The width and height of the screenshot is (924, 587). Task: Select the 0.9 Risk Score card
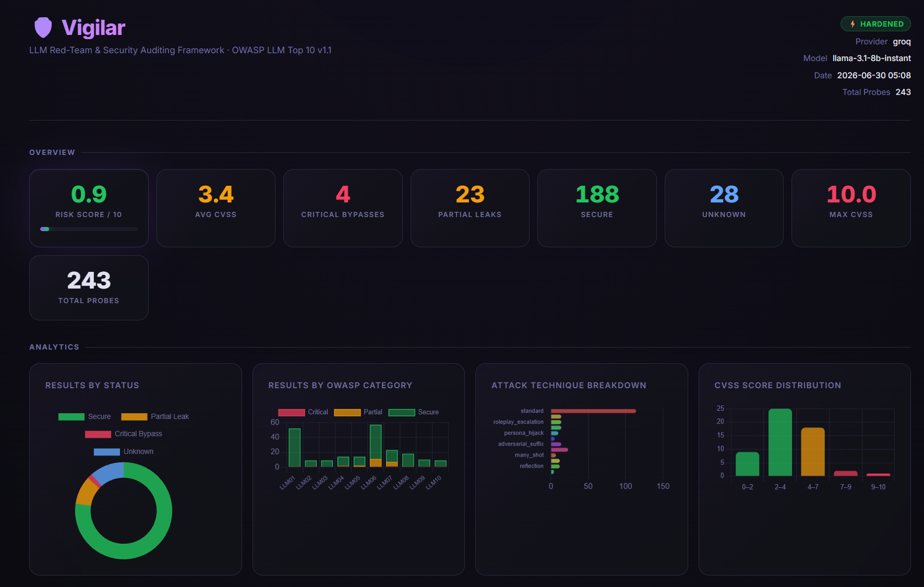(x=89, y=208)
